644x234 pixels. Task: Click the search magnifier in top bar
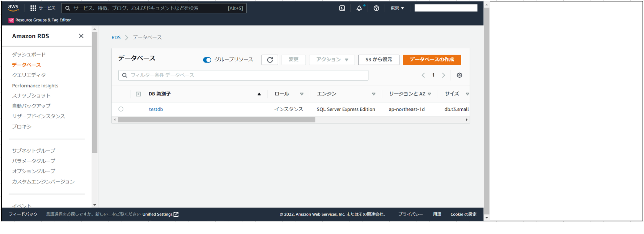(67, 8)
